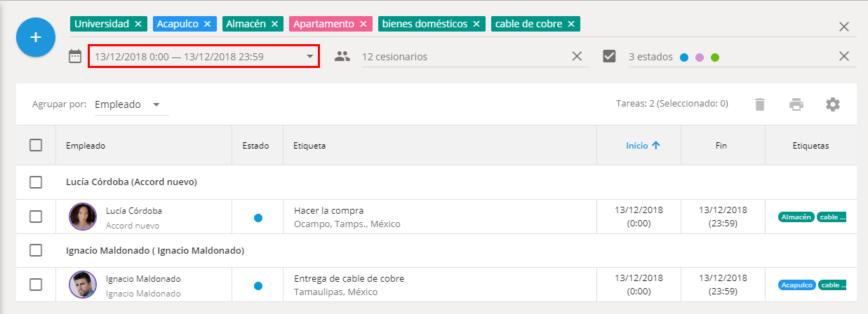Screen dimensions: 868x314
Task: Sort by the Etiqueta column header
Action: click(x=309, y=146)
